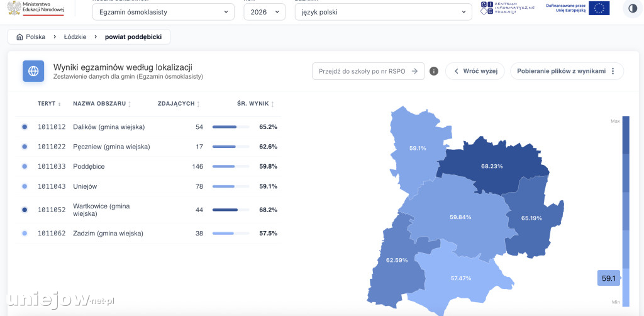Click the color dot for Dalików row
Screen dimensions: 644x316
click(25, 127)
